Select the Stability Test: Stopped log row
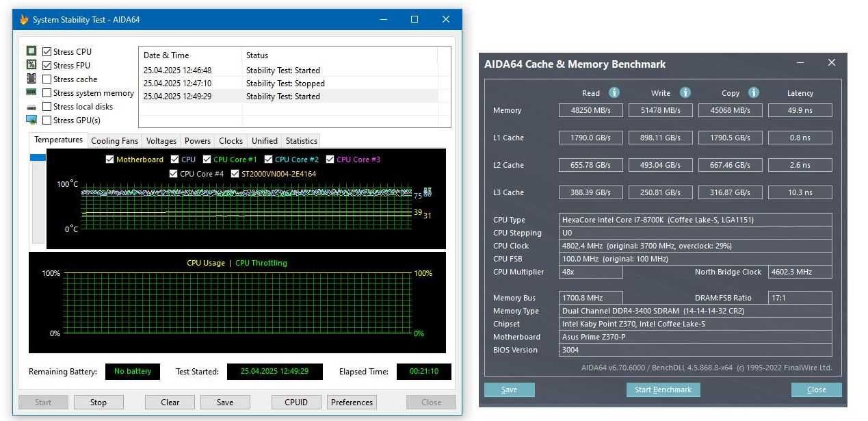 click(288, 83)
